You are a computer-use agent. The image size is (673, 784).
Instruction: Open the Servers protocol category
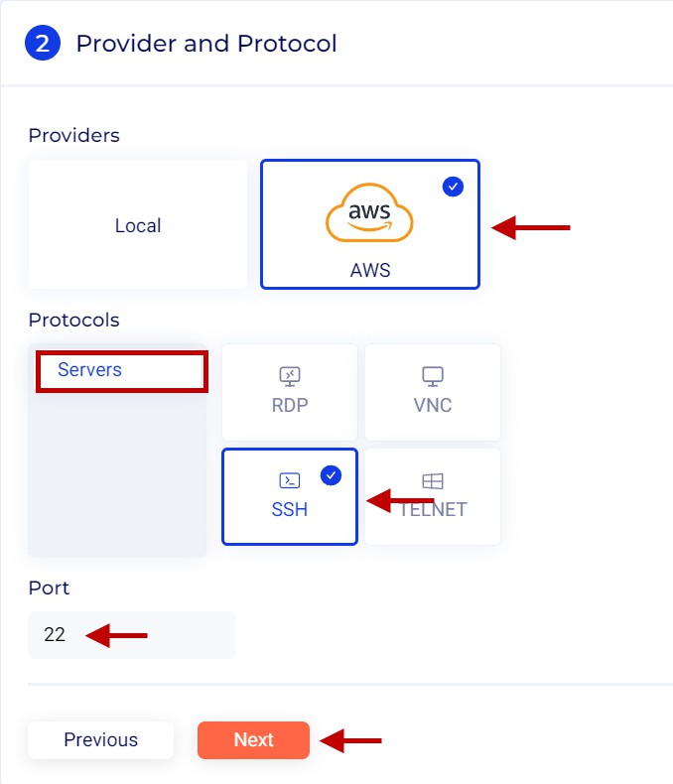(x=121, y=370)
